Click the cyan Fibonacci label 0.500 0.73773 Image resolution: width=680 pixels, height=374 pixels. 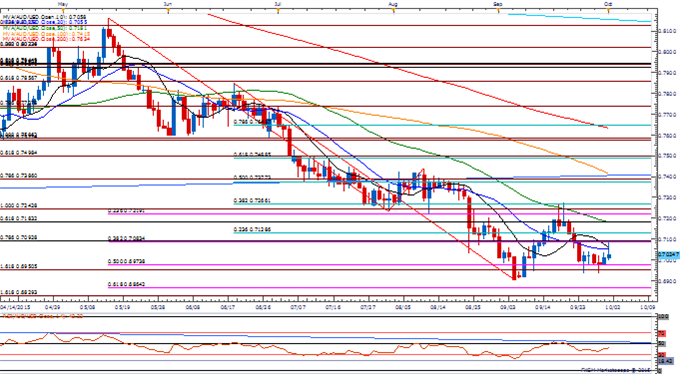point(252,177)
